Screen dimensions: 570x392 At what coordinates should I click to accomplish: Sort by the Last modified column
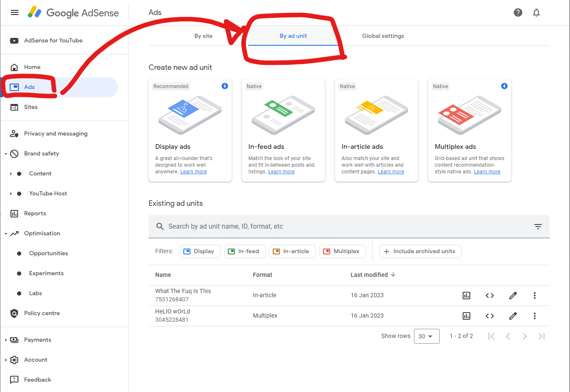[x=373, y=275]
